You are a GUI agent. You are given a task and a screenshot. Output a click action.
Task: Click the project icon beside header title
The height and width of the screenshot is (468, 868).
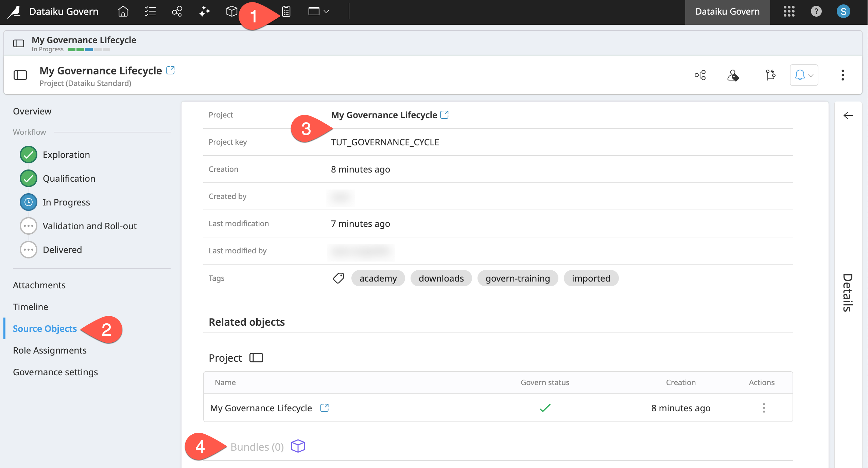point(20,75)
